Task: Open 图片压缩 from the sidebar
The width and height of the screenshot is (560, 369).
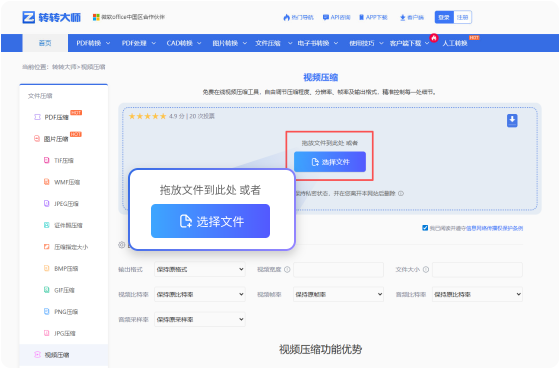Action: [56, 139]
